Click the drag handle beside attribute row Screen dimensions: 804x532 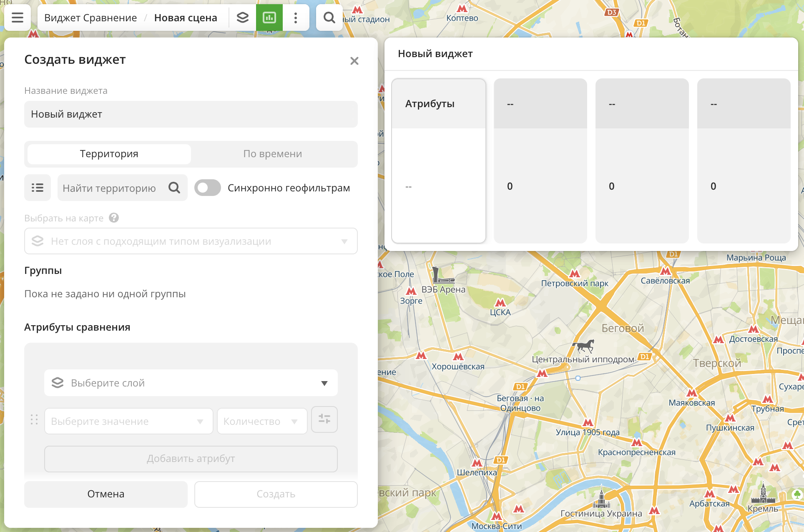(34, 419)
